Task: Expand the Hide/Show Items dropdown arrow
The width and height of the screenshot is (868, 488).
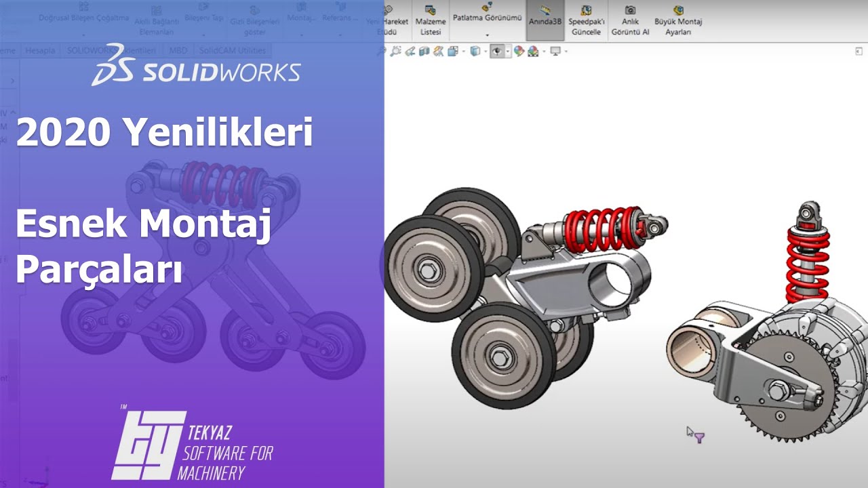Action: 508,52
